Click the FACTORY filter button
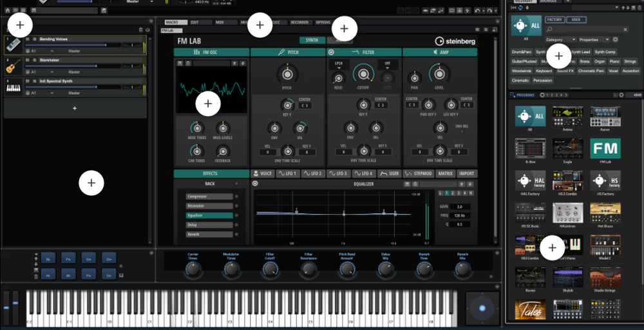The image size is (644, 330). pyautogui.click(x=555, y=20)
